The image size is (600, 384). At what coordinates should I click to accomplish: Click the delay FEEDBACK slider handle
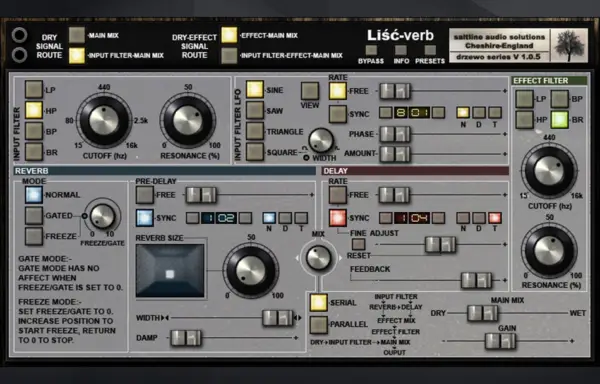click(476, 280)
